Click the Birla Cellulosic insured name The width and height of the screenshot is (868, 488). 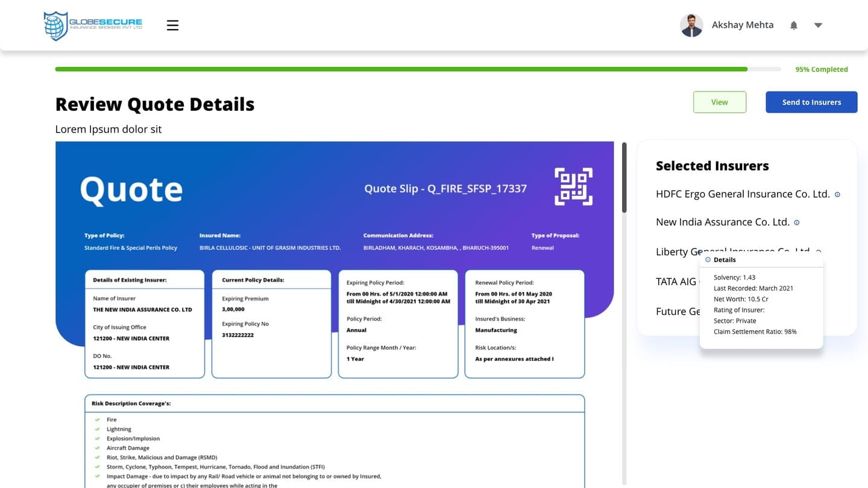[x=270, y=248]
